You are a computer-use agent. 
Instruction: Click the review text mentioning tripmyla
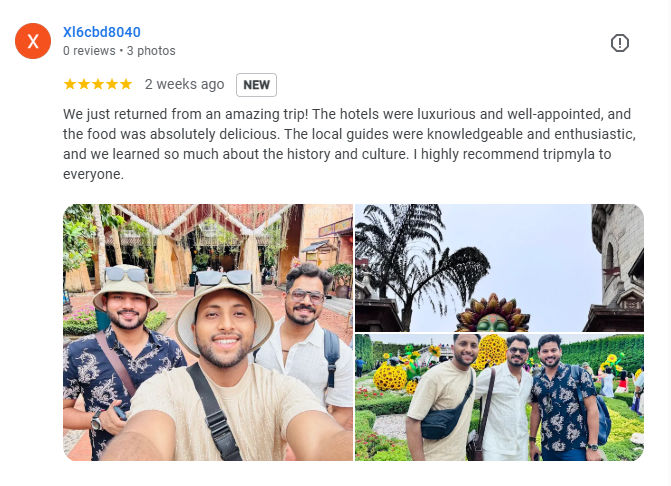349,144
